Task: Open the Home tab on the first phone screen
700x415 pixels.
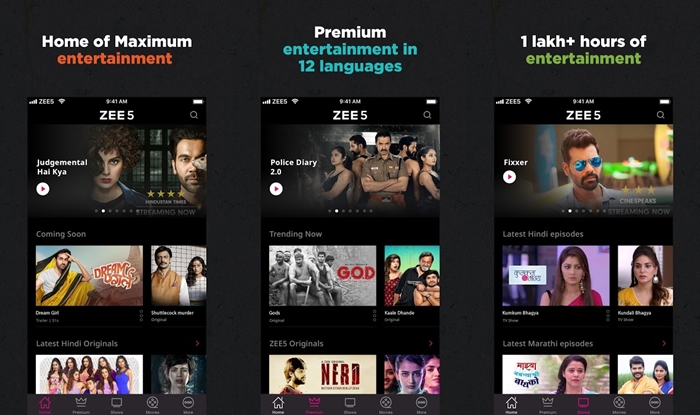Action: [x=45, y=405]
